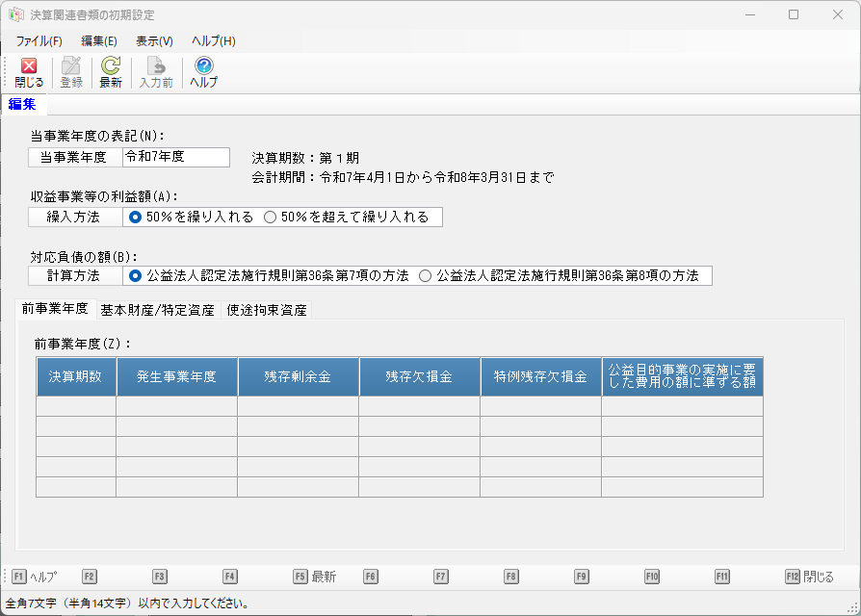Open the ファイル(F) menu

click(39, 41)
